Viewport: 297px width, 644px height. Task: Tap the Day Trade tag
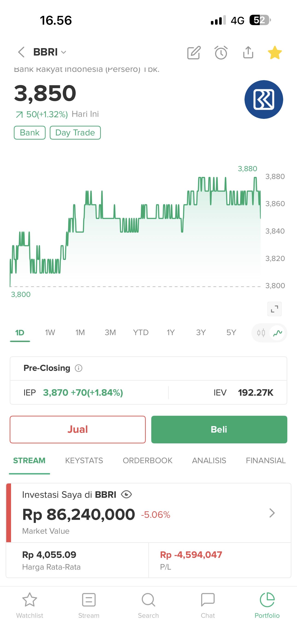point(75,132)
